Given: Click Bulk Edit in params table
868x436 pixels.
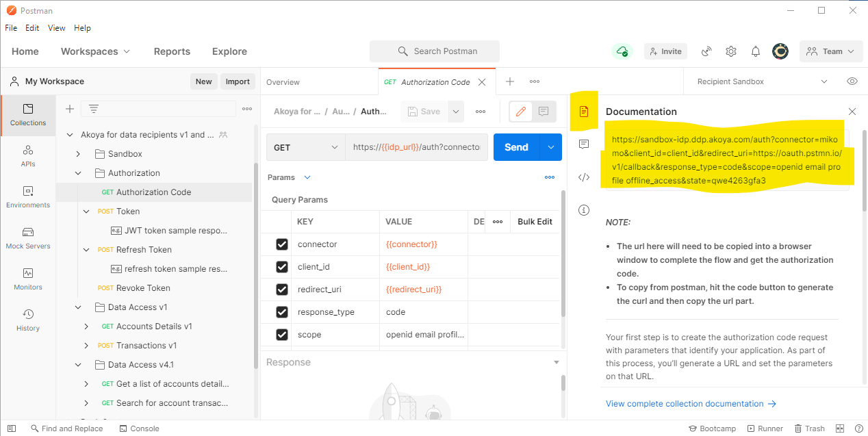Looking at the screenshot, I should point(535,222).
